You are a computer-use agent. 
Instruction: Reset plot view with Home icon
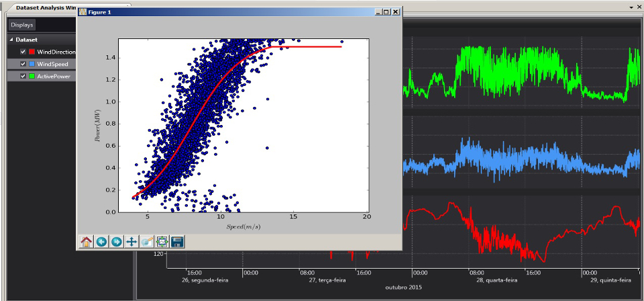click(x=87, y=242)
